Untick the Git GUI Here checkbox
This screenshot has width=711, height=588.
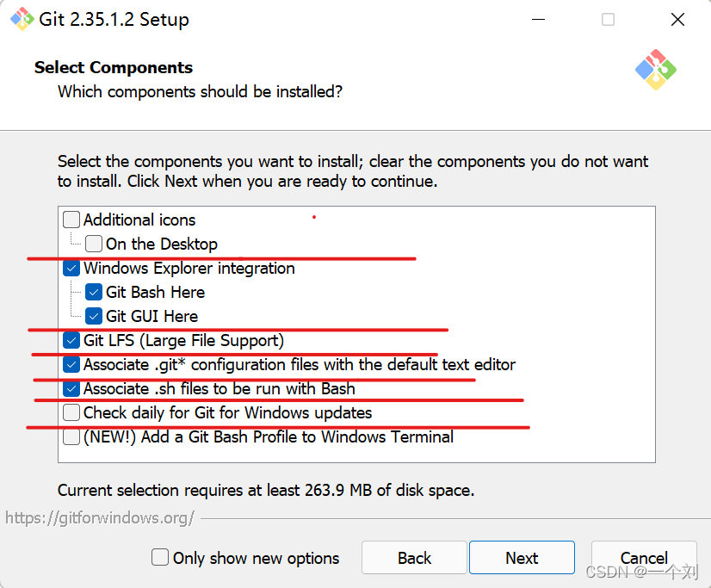pyautogui.click(x=95, y=316)
